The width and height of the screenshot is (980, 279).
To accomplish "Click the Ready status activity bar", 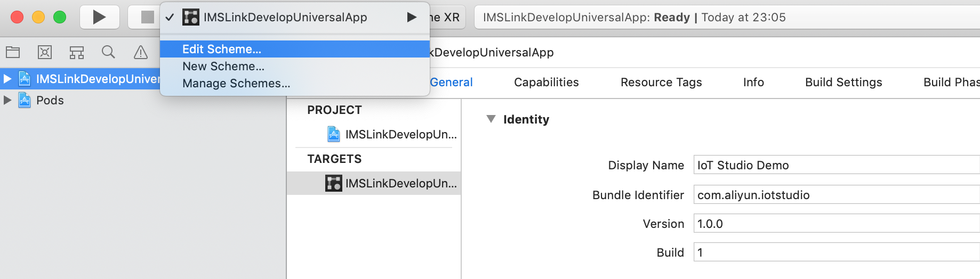I will [727, 17].
